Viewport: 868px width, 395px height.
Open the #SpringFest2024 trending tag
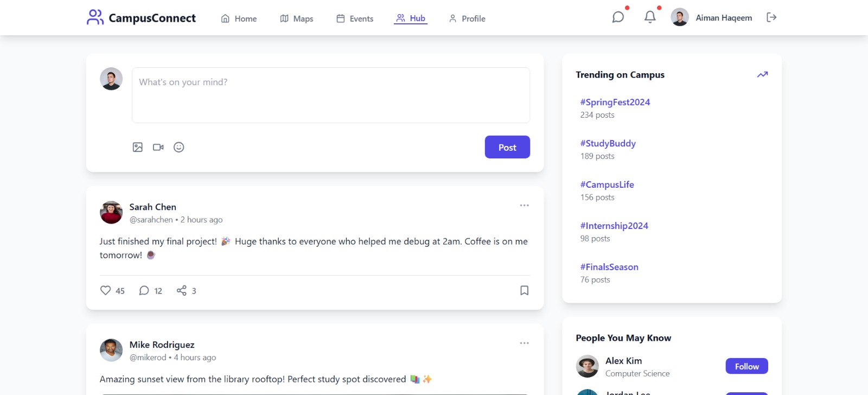point(615,102)
